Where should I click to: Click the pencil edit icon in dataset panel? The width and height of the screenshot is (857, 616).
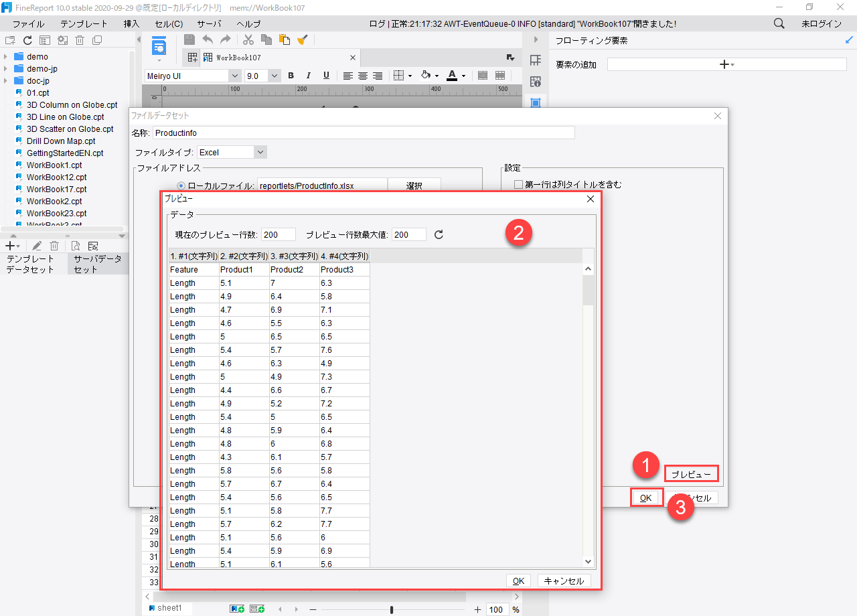pos(37,246)
